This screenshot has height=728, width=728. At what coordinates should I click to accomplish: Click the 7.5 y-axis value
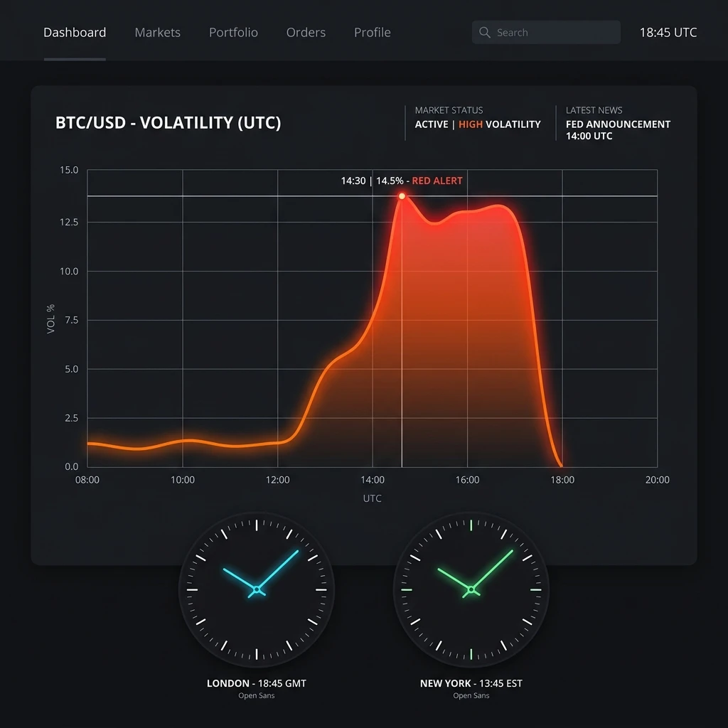[x=72, y=320]
